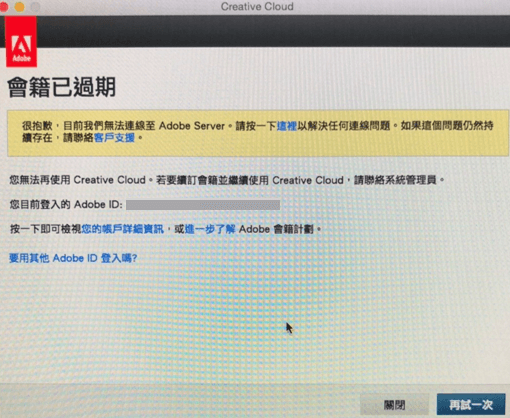Image resolution: width=510 pixels, height=418 pixels.
Task: Click the 會籍已過期 heading
Action: (x=62, y=87)
